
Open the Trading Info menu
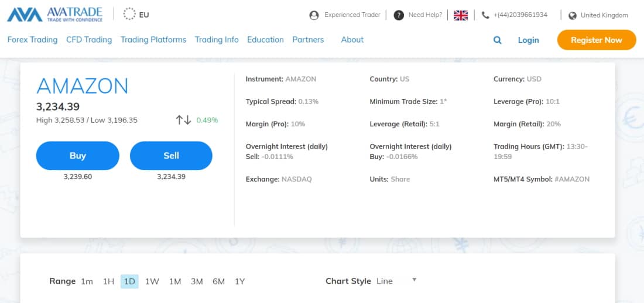point(217,40)
